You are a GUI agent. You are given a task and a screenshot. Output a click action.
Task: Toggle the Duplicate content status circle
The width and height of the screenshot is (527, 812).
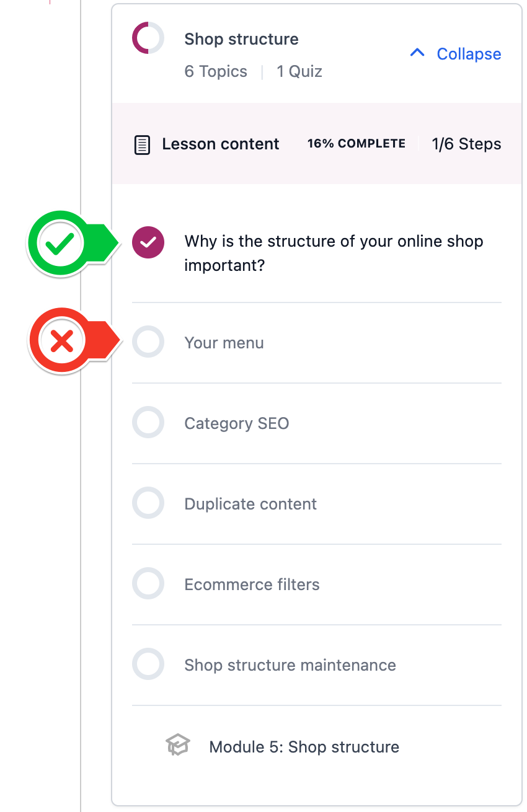pos(148,503)
